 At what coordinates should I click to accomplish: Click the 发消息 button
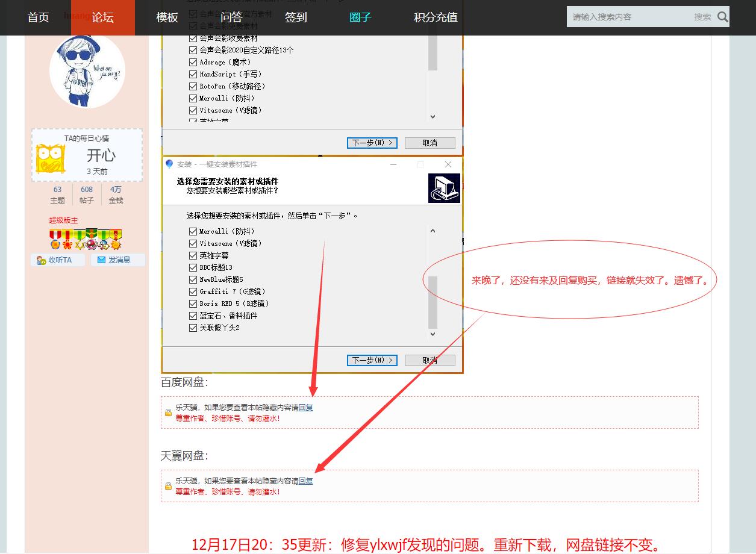click(x=118, y=260)
